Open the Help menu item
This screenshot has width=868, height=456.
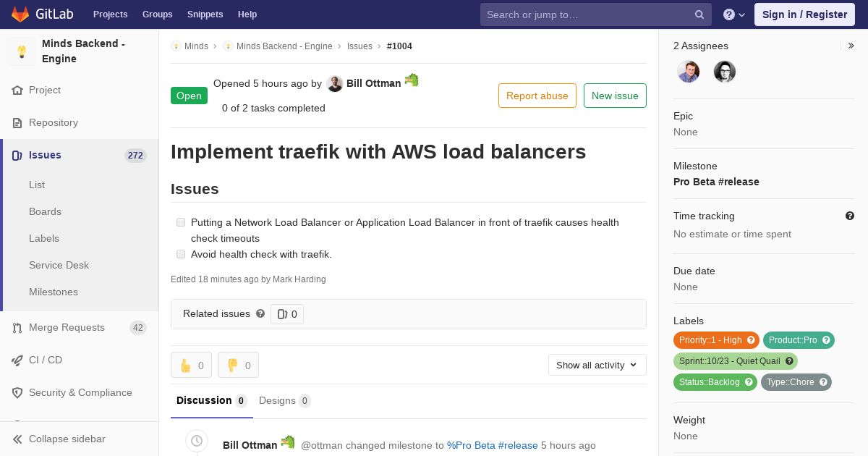click(247, 14)
